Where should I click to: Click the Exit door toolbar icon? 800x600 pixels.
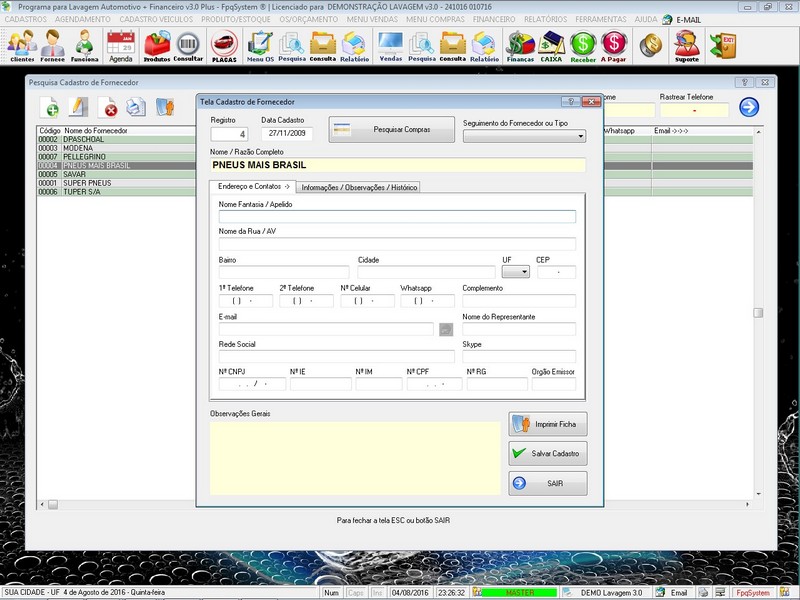pyautogui.click(x=723, y=45)
